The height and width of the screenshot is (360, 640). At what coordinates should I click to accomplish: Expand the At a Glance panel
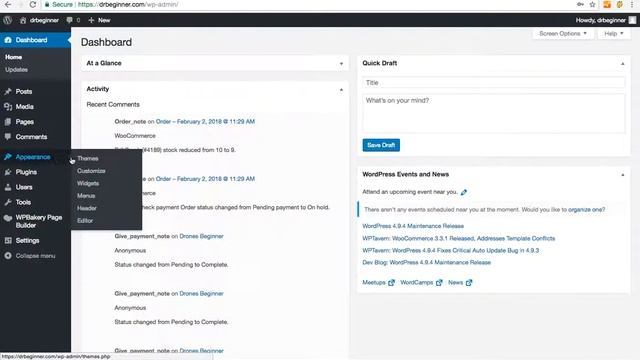[341, 64]
